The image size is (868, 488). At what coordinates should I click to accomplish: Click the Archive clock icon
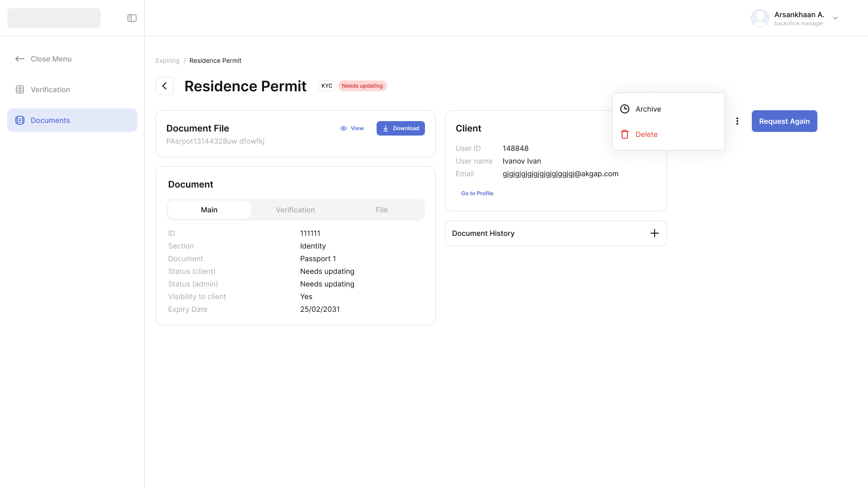pyautogui.click(x=625, y=109)
